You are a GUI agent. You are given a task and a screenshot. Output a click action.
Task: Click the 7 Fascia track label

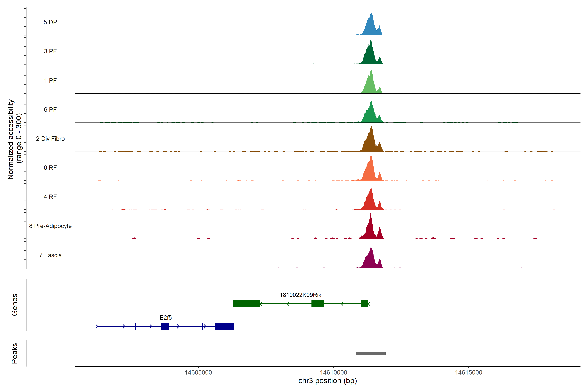pyautogui.click(x=50, y=255)
